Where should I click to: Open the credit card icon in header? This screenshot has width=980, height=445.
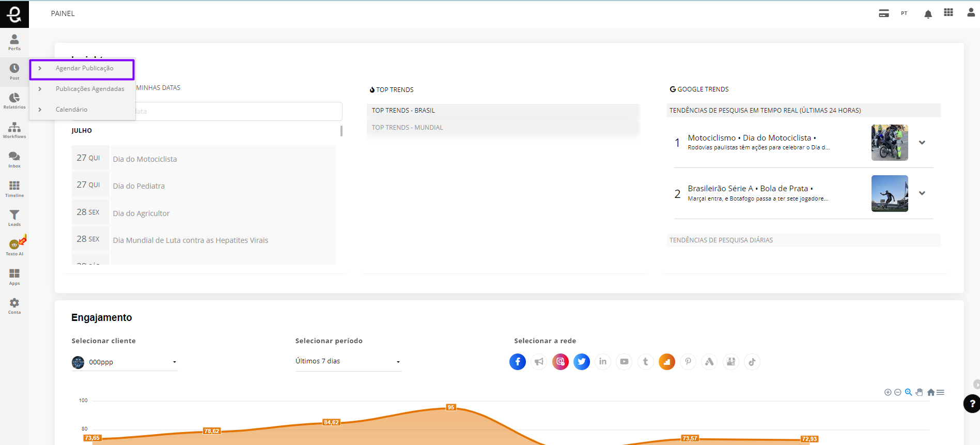click(x=884, y=13)
